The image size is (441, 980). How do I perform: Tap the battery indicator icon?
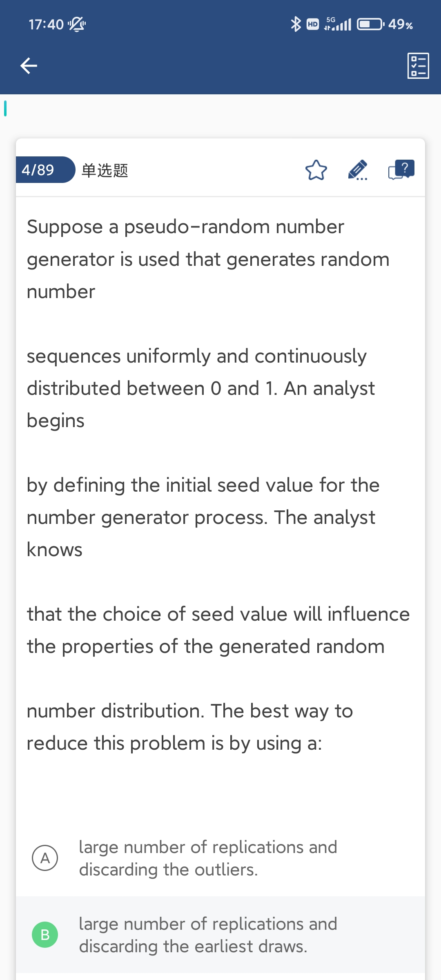[370, 24]
